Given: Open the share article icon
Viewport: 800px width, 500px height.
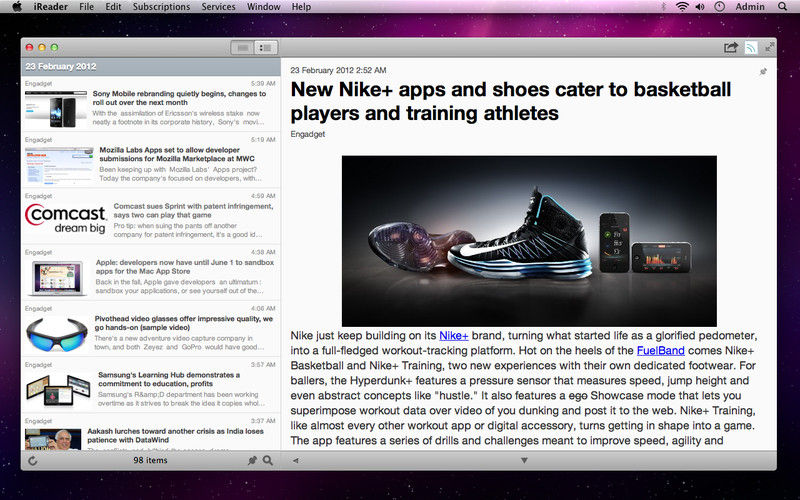Looking at the screenshot, I should click(731, 47).
